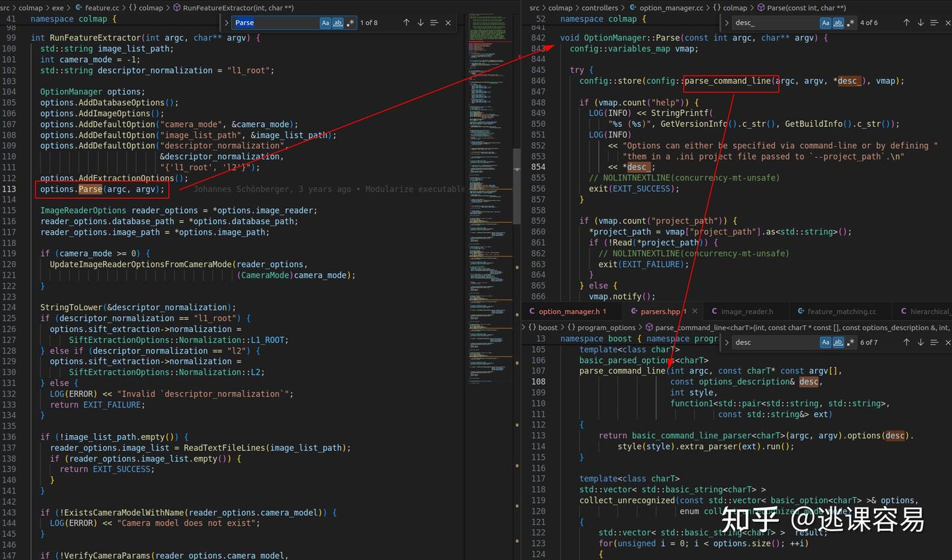Open the option_manager.cc breadcrumb dropdown
This screenshot has width=952, height=560.
pyautogui.click(x=666, y=8)
